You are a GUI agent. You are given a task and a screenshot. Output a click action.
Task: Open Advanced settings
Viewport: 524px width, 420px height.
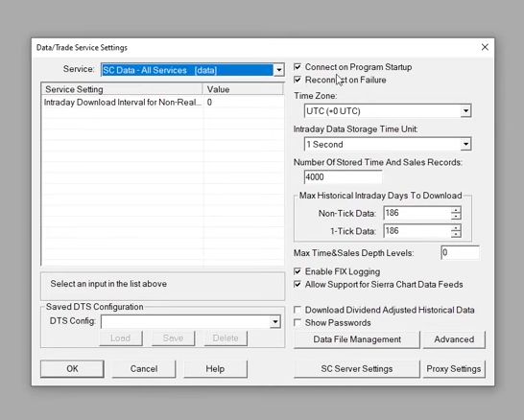pyautogui.click(x=454, y=339)
